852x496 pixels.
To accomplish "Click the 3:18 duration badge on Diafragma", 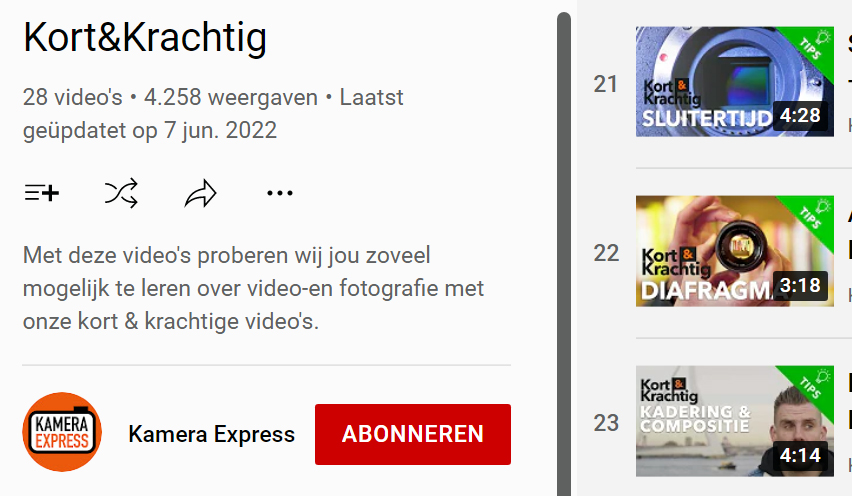I will click(x=800, y=286).
